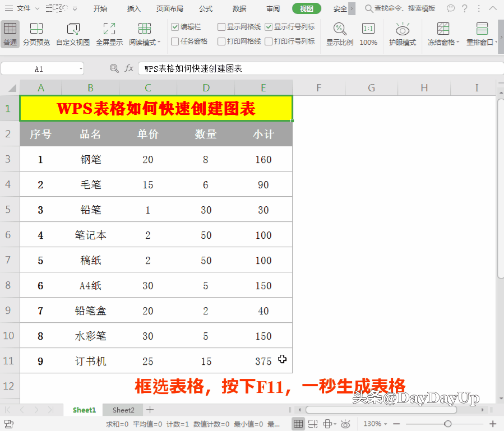Image resolution: width=504 pixels, height=431 pixels.
Task: Switch to Normal (普通) view
Action: pos(10,34)
